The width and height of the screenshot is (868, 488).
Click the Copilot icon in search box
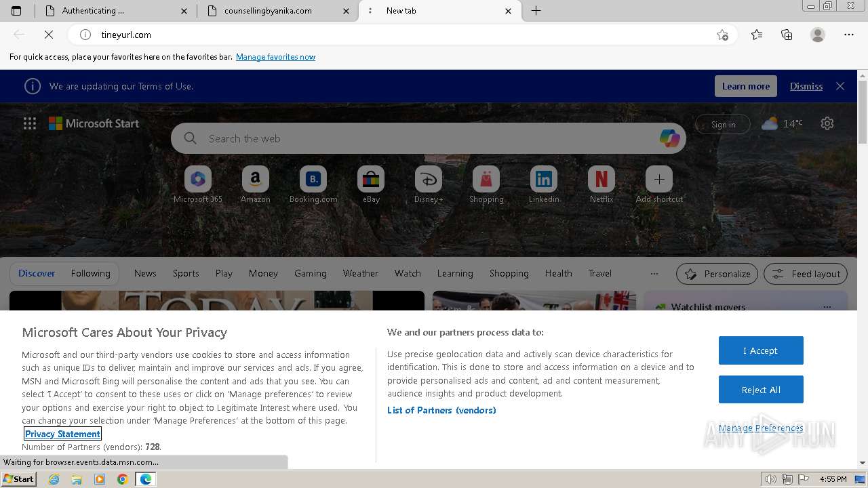[669, 138]
